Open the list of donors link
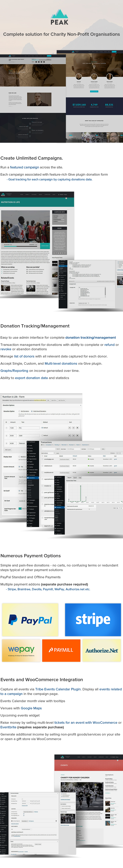The image size is (123, 868). click(24, 356)
